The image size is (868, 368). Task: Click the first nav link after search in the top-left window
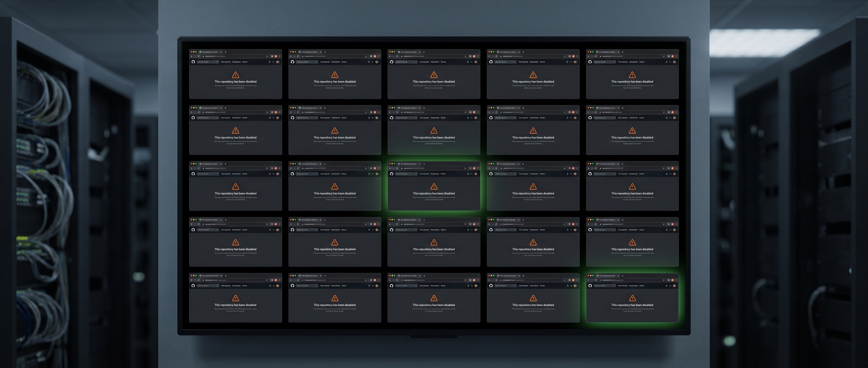(226, 62)
